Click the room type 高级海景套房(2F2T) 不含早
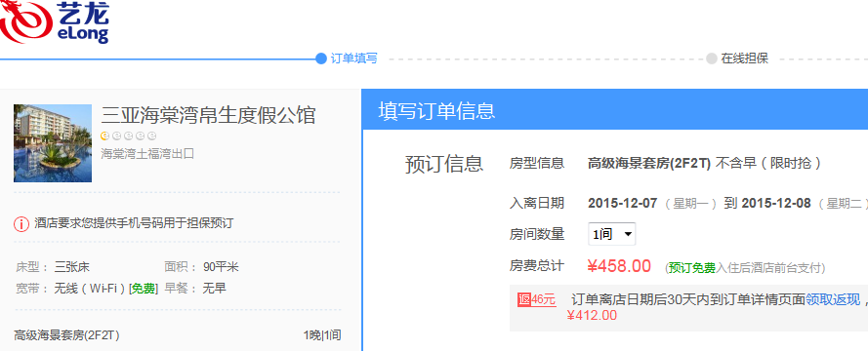This screenshot has height=351, width=868. 704,163
